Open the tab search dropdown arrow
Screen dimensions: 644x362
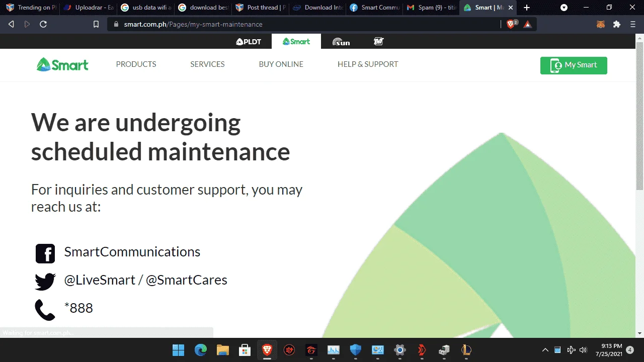pos(564,8)
